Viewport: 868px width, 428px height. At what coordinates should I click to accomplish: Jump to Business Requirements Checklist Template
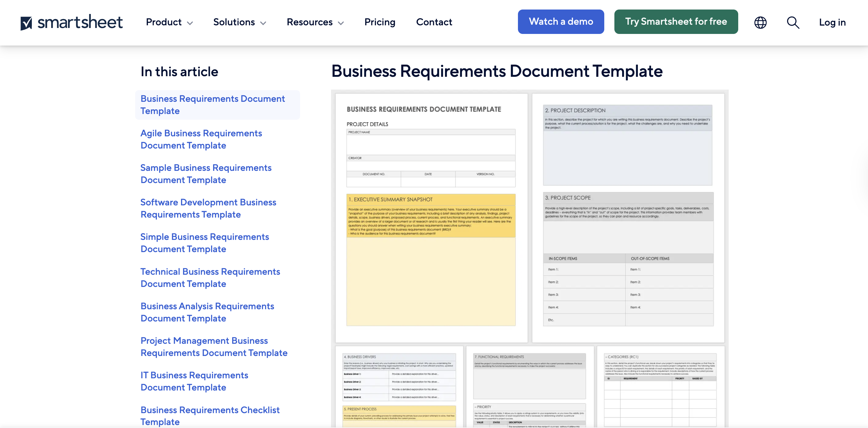click(x=210, y=416)
